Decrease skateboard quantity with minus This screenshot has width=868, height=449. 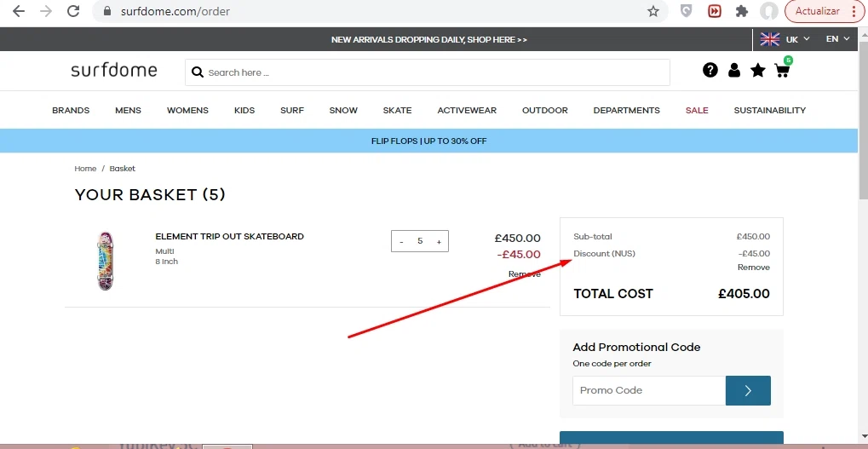(401, 241)
